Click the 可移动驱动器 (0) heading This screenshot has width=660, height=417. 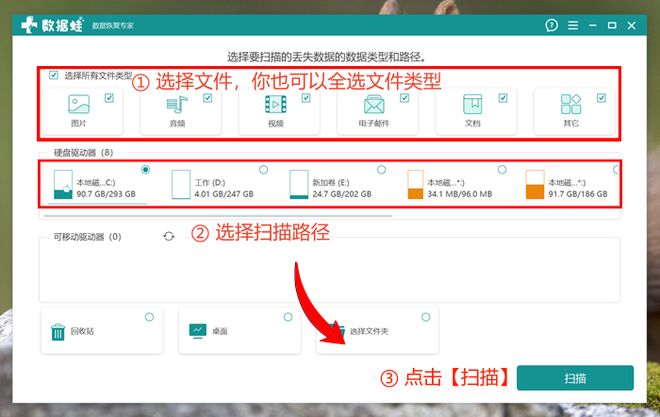87,236
